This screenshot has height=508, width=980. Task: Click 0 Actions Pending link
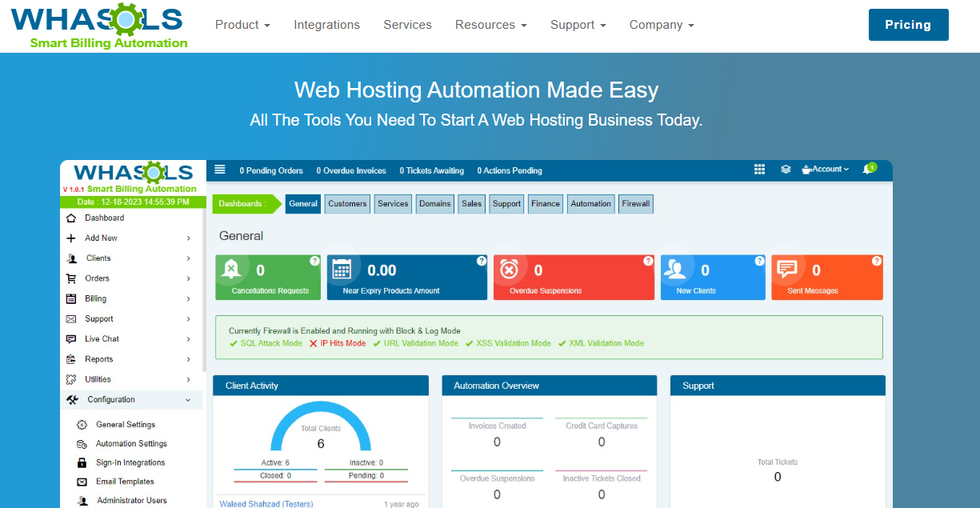[x=510, y=170]
